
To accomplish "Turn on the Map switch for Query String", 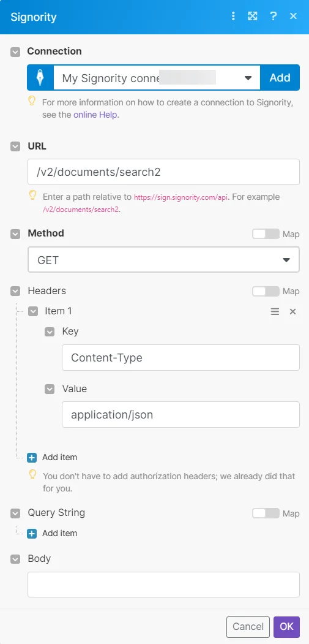I will pyautogui.click(x=266, y=513).
